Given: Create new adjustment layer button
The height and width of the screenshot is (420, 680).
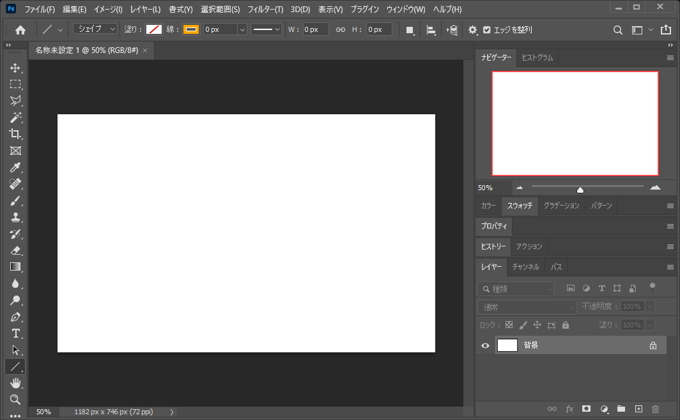Looking at the screenshot, I should (x=604, y=409).
